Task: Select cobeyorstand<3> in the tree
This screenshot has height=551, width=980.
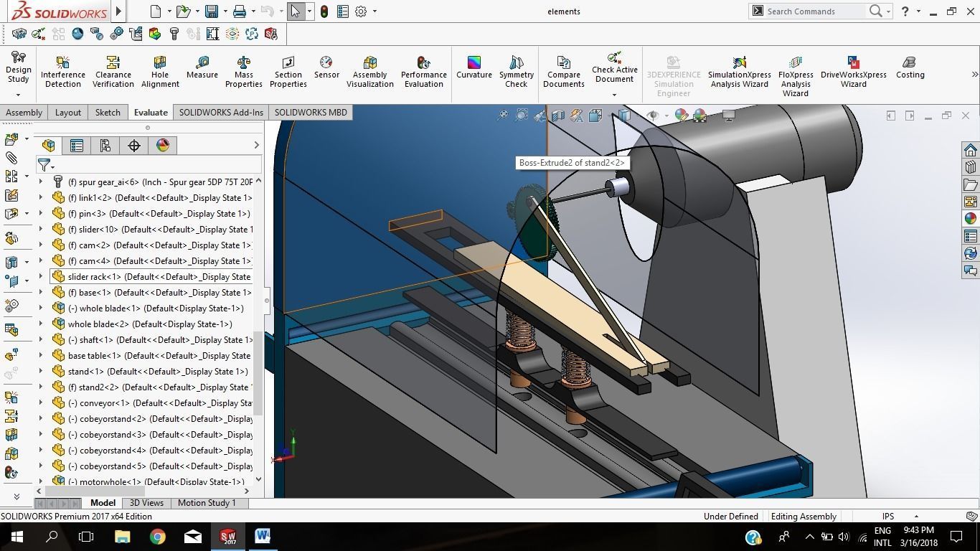Action: click(151, 434)
